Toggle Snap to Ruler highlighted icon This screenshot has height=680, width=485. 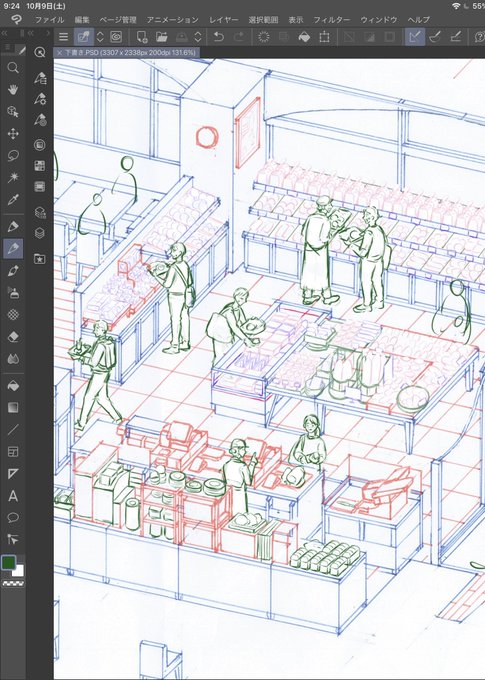click(x=415, y=37)
